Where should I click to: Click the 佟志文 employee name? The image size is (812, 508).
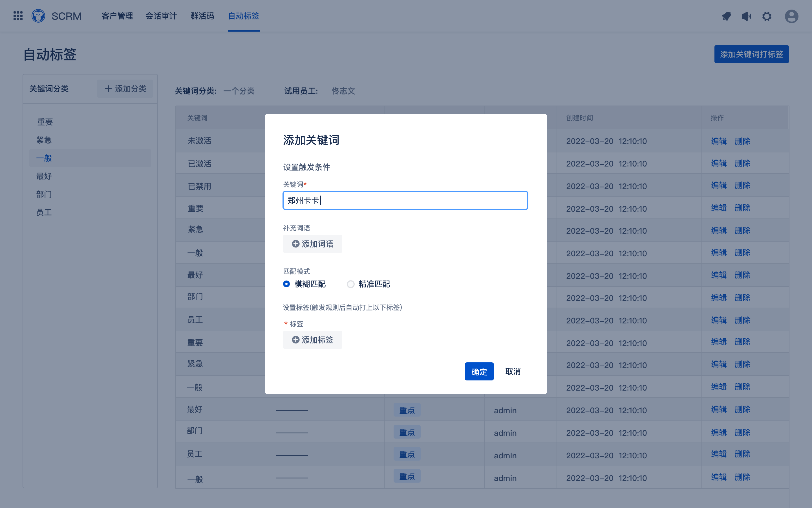coord(343,91)
